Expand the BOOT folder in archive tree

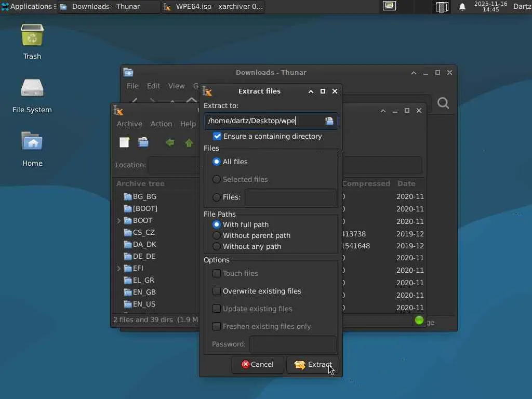(x=119, y=221)
